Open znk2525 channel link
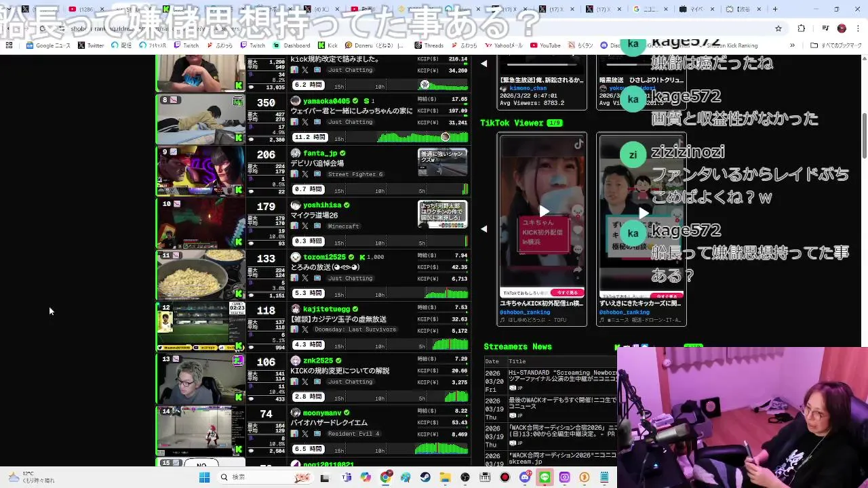The image size is (868, 488). [318, 361]
